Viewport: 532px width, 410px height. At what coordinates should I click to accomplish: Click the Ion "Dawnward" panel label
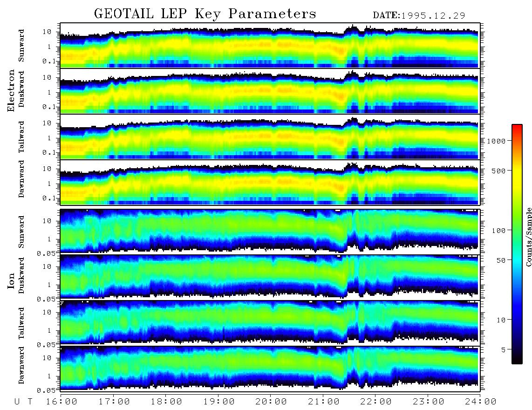tap(21, 365)
